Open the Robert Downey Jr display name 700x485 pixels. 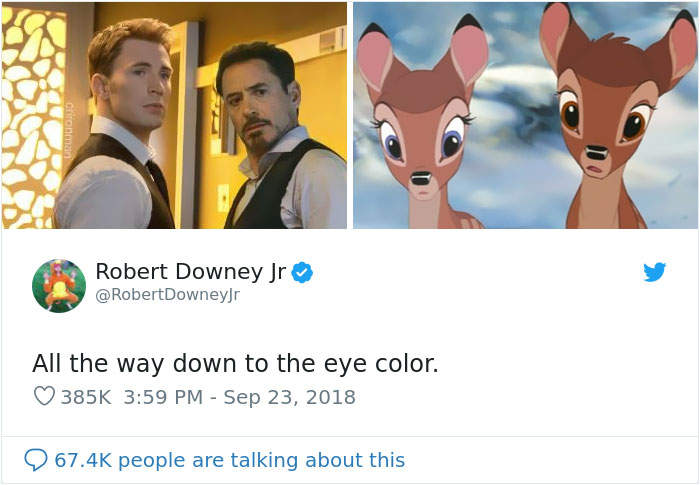[x=190, y=271]
